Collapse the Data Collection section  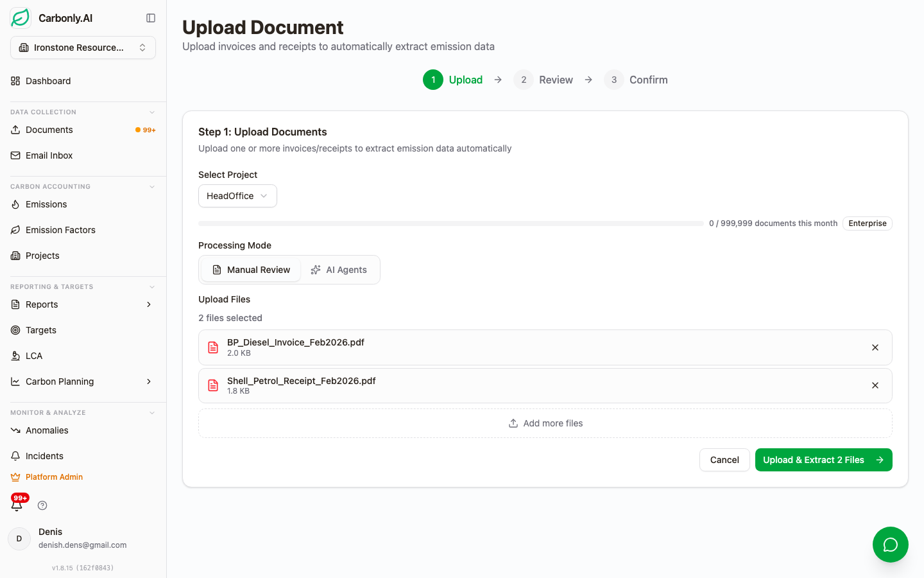pyautogui.click(x=152, y=112)
